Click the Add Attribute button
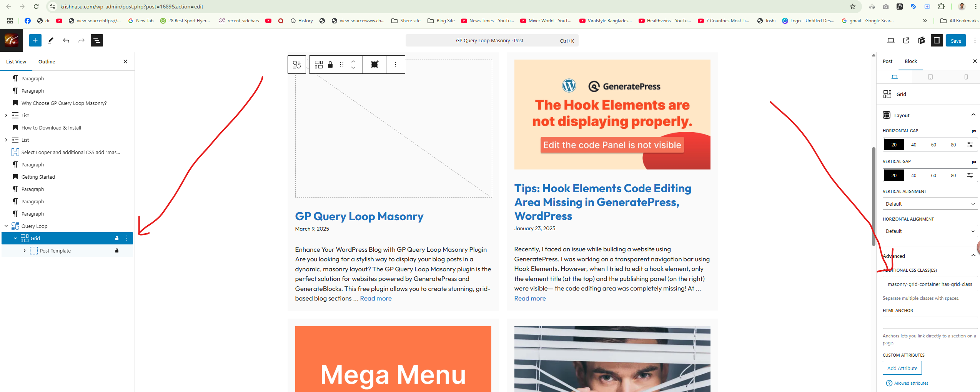This screenshot has width=980, height=392. pyautogui.click(x=902, y=368)
